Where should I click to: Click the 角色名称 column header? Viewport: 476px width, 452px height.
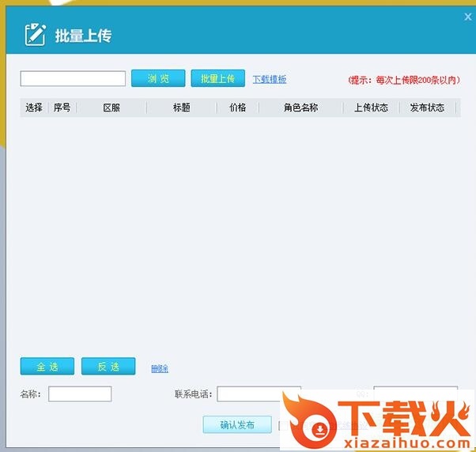(x=300, y=107)
